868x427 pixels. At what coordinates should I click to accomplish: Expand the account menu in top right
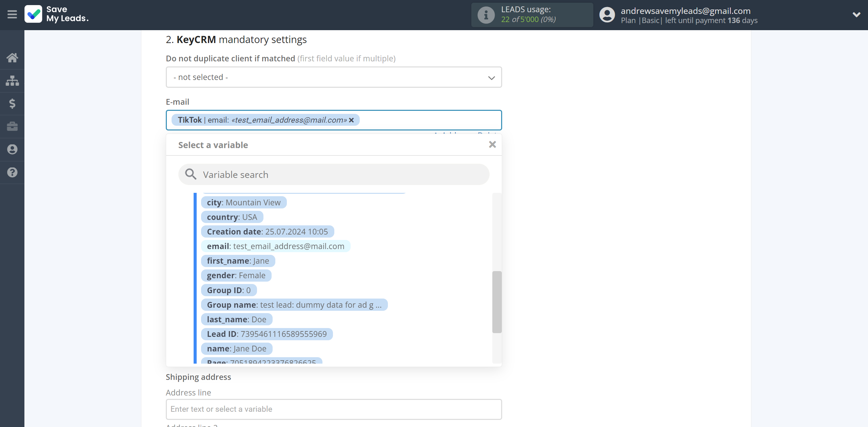855,14
